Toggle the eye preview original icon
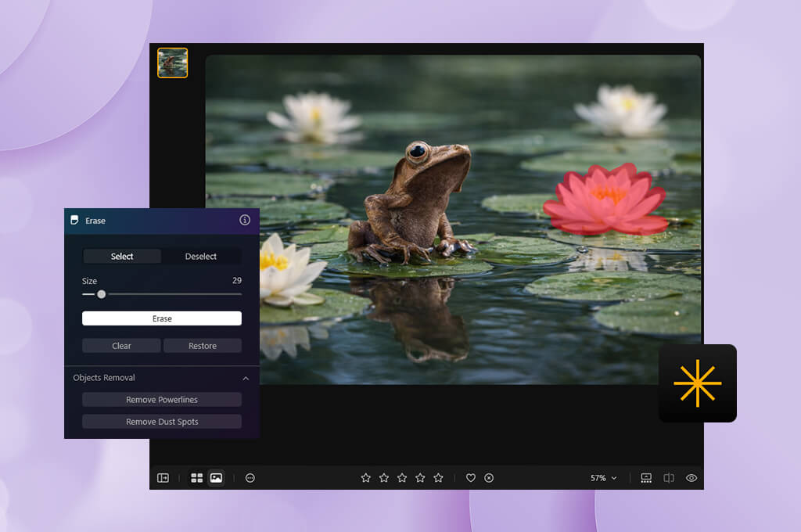Viewport: 801px width, 532px height. (x=691, y=478)
